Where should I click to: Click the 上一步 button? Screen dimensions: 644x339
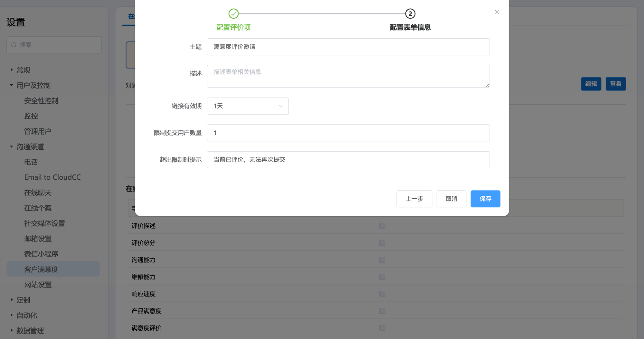[x=414, y=199]
